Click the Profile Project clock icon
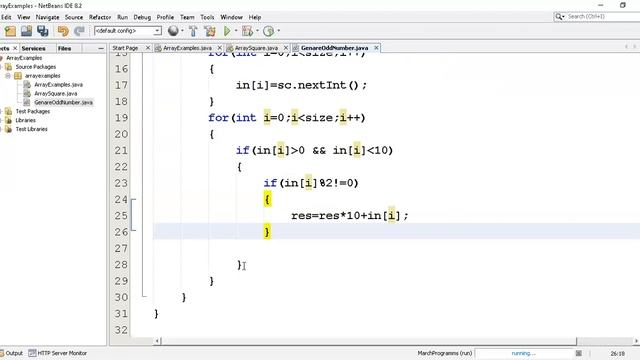Screen dimensions: 640x360 pos(268,31)
